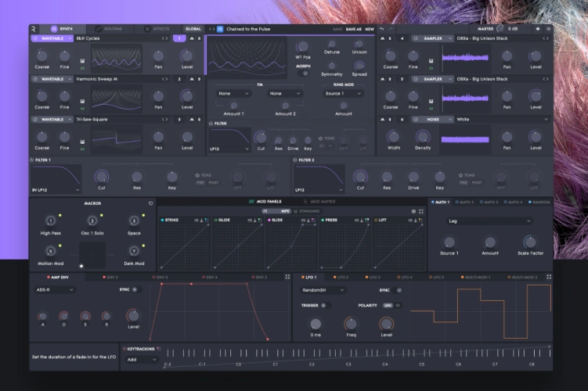Select the LFO 2 tab
The height and width of the screenshot is (391, 588).
(341, 277)
